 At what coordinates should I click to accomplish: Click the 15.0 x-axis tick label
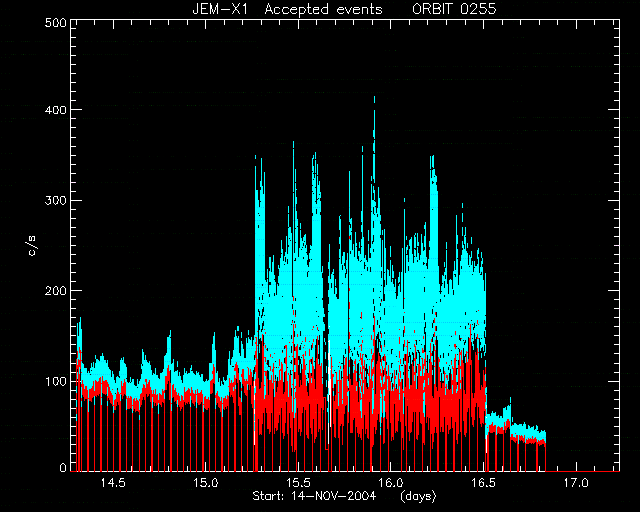(206, 483)
